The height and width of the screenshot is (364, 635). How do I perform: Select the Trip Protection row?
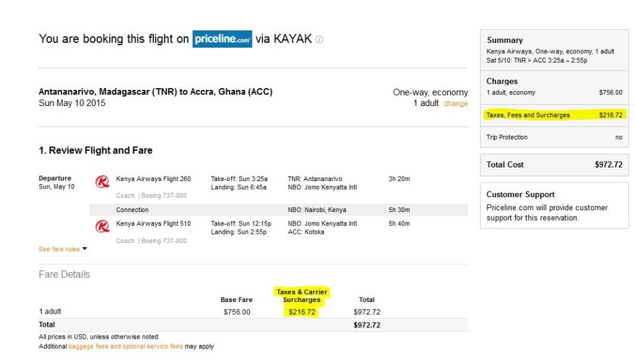pos(554,137)
